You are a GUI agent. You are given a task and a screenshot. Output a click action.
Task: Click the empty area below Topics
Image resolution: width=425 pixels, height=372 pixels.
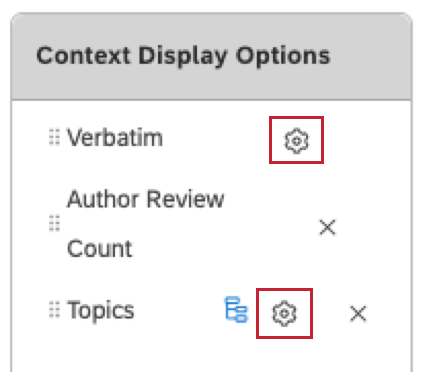point(211,357)
